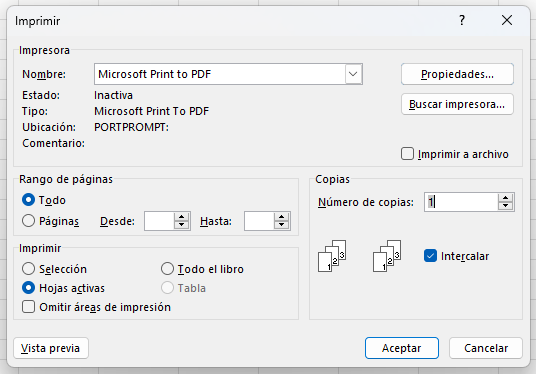Click the Propiedades... button
The height and width of the screenshot is (374, 536).
pyautogui.click(x=457, y=74)
